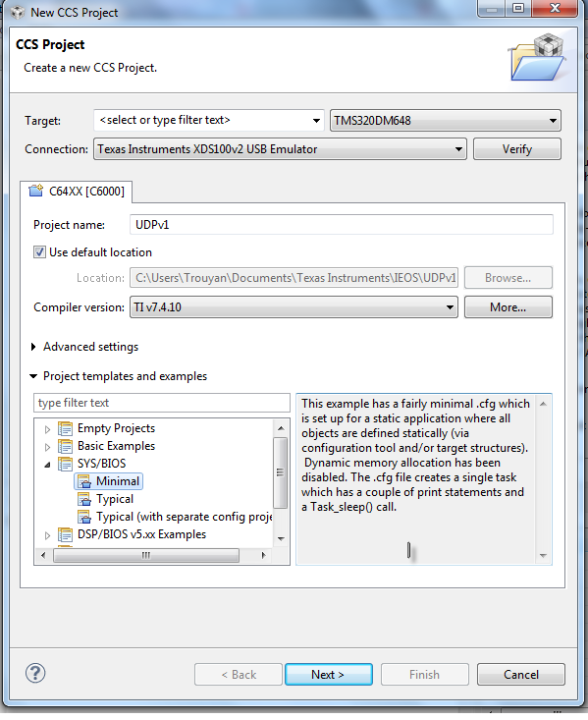Click the help question mark icon
The width and height of the screenshot is (588, 720).
pos(35,673)
